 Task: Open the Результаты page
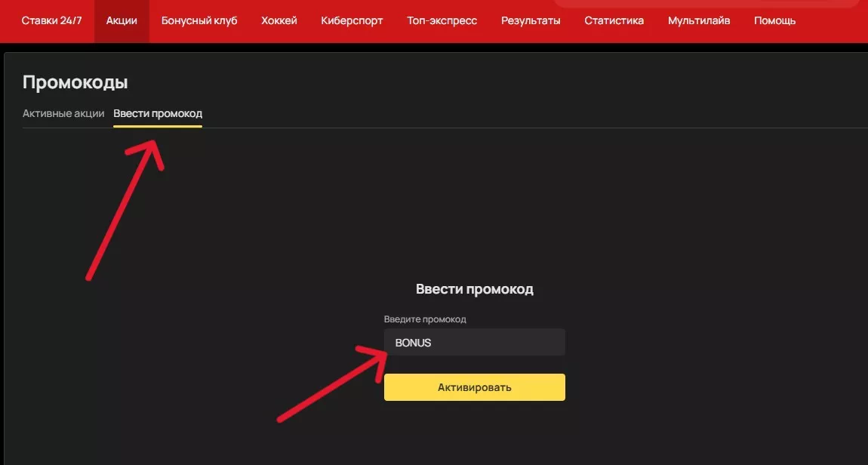pyautogui.click(x=531, y=20)
